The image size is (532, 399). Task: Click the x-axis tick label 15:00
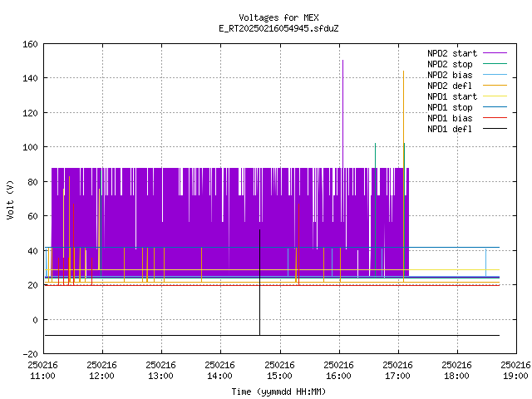pos(279,376)
